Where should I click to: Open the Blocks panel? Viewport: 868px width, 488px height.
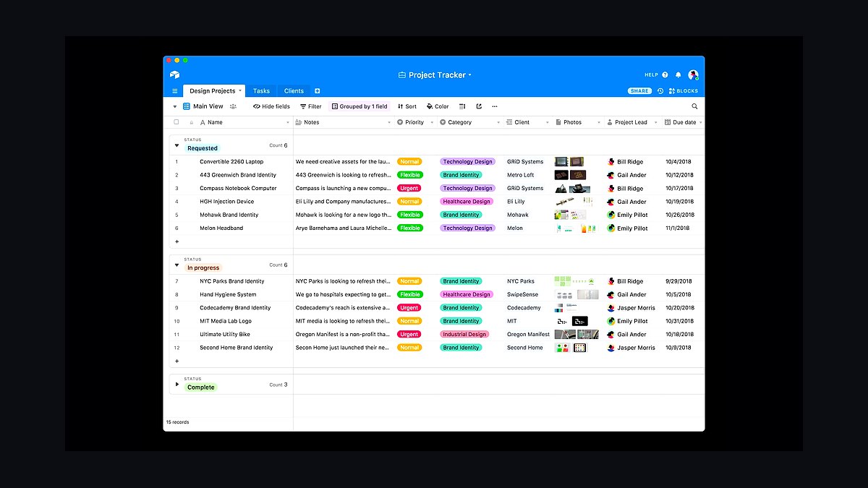[684, 91]
